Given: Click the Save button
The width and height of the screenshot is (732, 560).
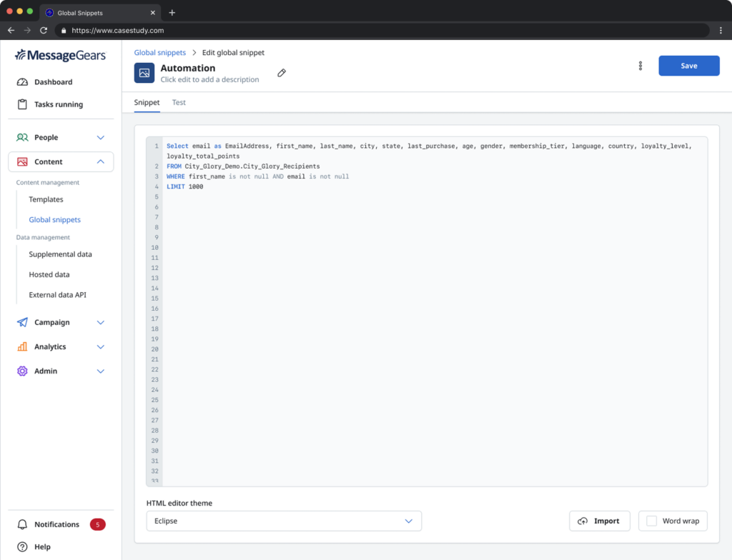Looking at the screenshot, I should point(688,66).
